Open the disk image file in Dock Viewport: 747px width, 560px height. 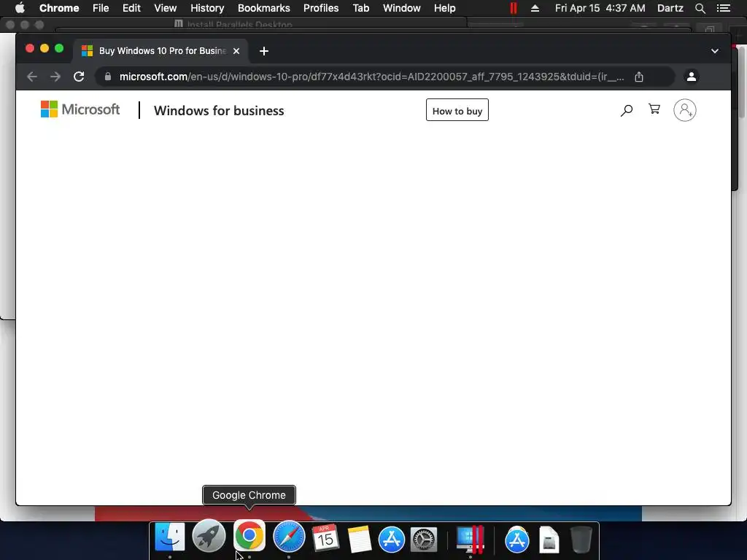click(549, 540)
